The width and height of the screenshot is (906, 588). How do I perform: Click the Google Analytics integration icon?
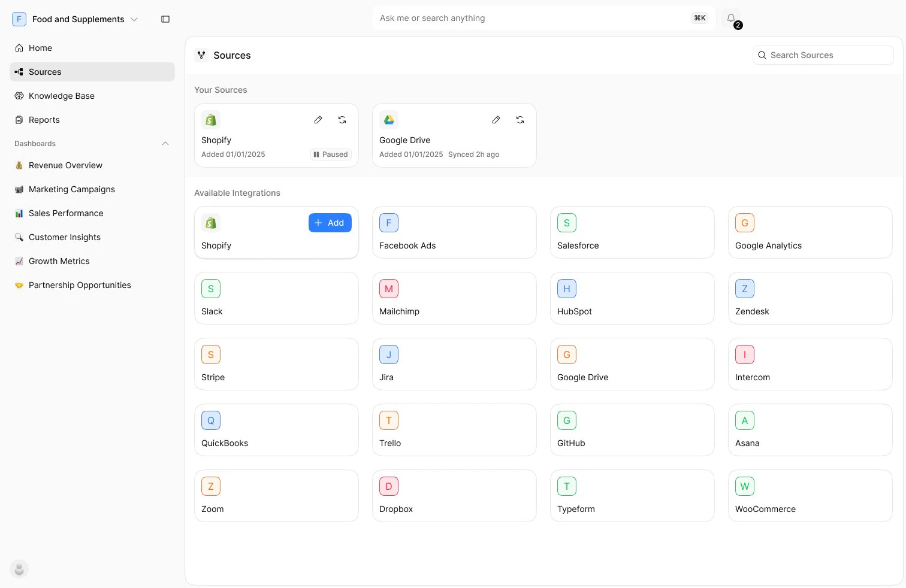point(745,223)
